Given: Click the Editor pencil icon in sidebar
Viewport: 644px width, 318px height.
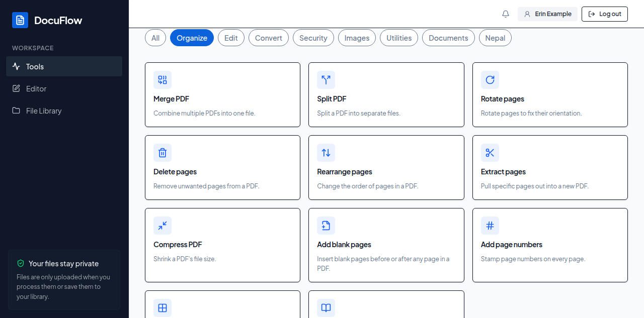Looking at the screenshot, I should click(x=16, y=88).
